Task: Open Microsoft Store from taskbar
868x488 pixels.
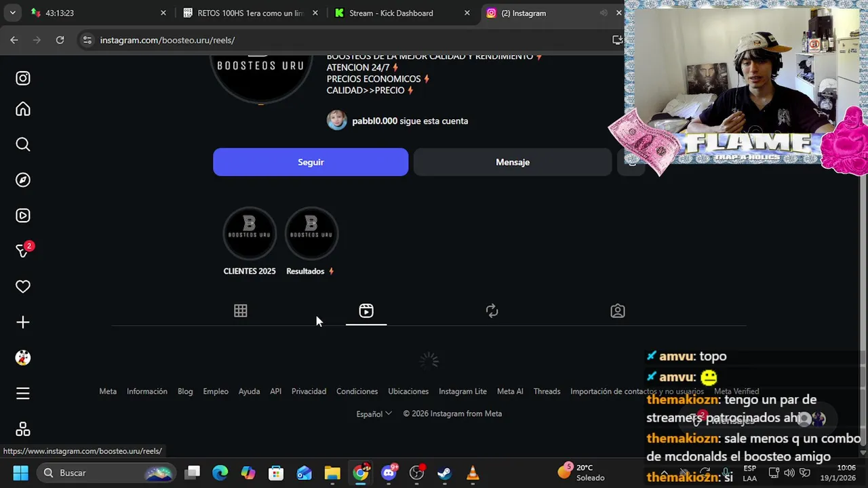Action: [276, 472]
